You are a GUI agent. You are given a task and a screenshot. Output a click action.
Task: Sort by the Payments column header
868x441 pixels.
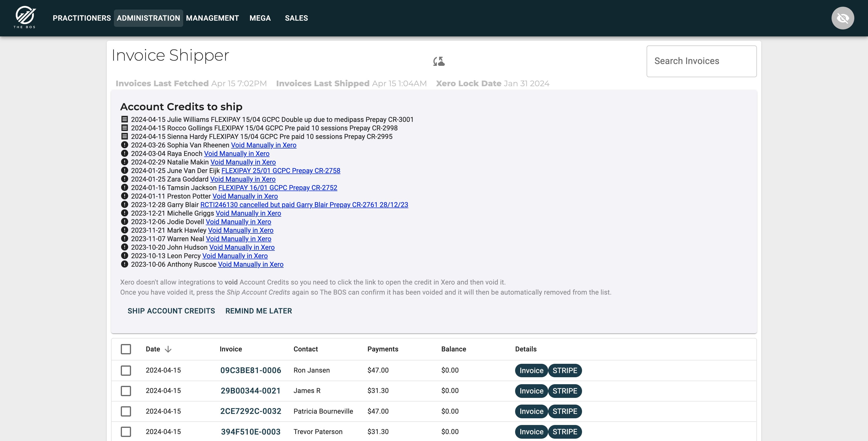(382, 349)
